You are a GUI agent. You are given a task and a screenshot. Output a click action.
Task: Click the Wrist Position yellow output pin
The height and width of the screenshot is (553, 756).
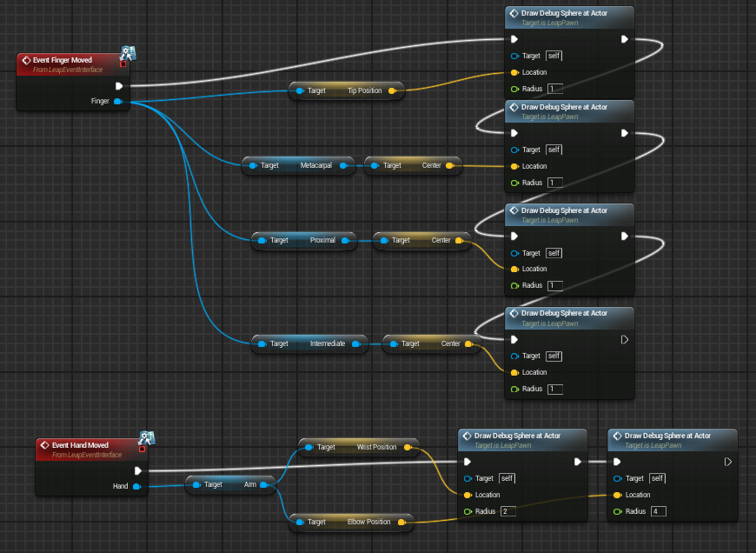408,447
